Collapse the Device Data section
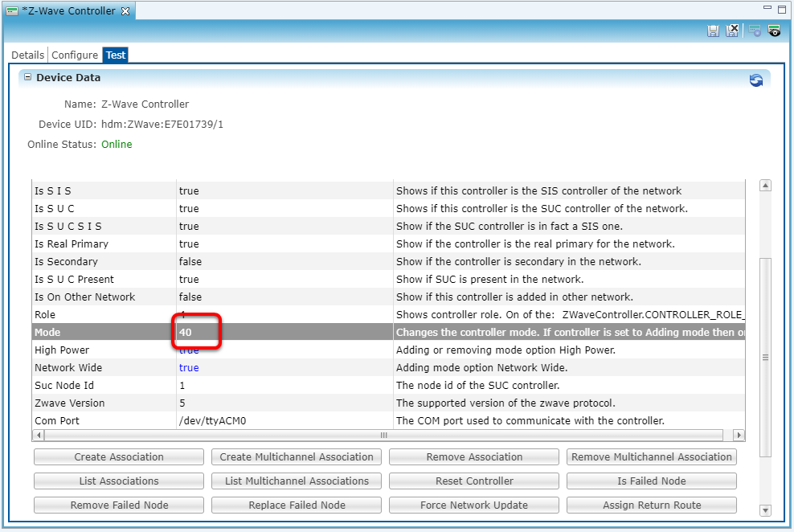 (28, 77)
